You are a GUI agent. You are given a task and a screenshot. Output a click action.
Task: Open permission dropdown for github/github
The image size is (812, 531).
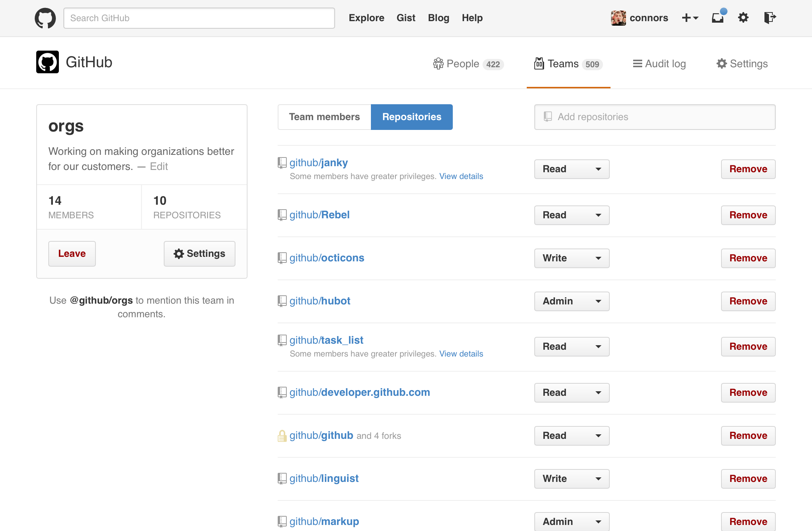point(572,436)
